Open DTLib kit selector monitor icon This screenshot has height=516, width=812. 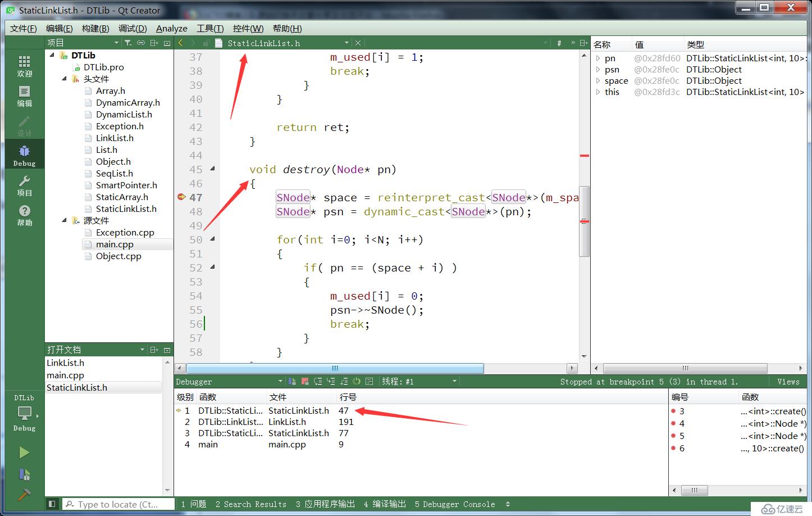[25, 415]
